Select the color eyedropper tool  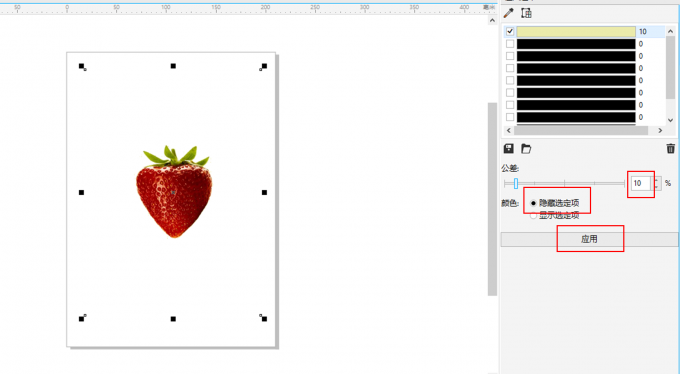point(508,13)
